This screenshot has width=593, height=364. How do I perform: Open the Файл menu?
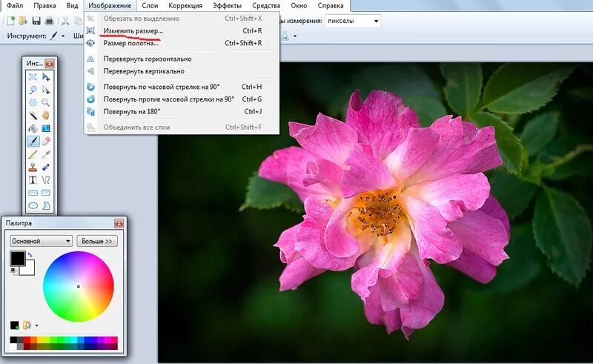tap(15, 6)
